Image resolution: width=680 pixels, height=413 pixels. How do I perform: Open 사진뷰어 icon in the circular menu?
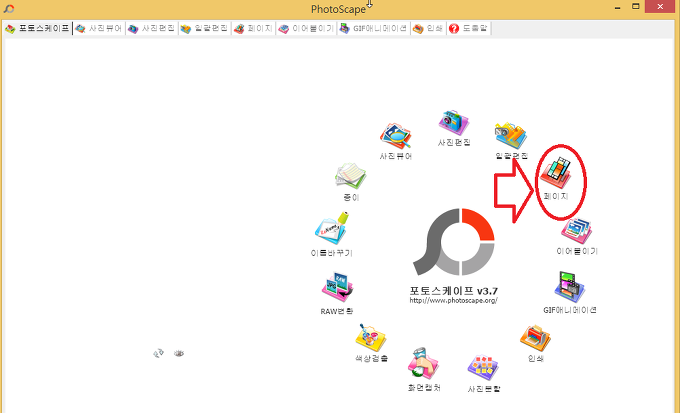[x=395, y=136]
